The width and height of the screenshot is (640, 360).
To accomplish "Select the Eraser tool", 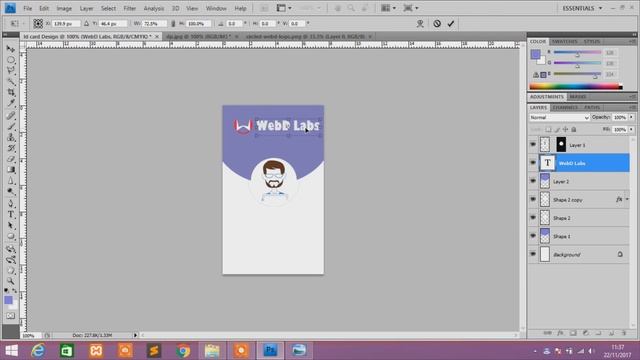I will [x=11, y=159].
